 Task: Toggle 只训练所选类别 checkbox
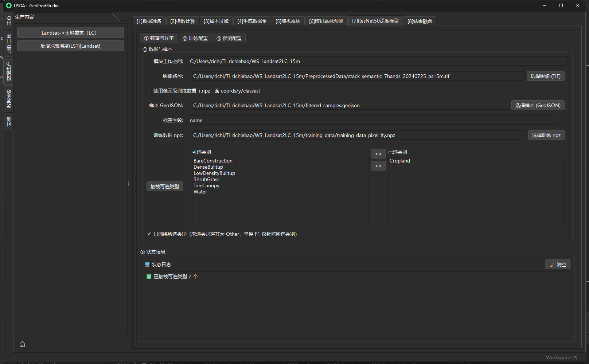click(149, 234)
